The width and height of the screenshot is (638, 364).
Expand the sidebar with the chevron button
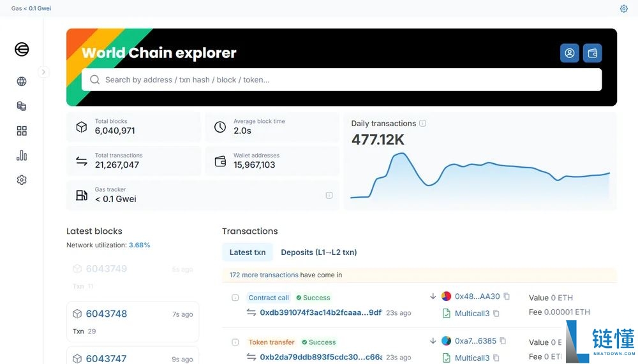(x=43, y=72)
